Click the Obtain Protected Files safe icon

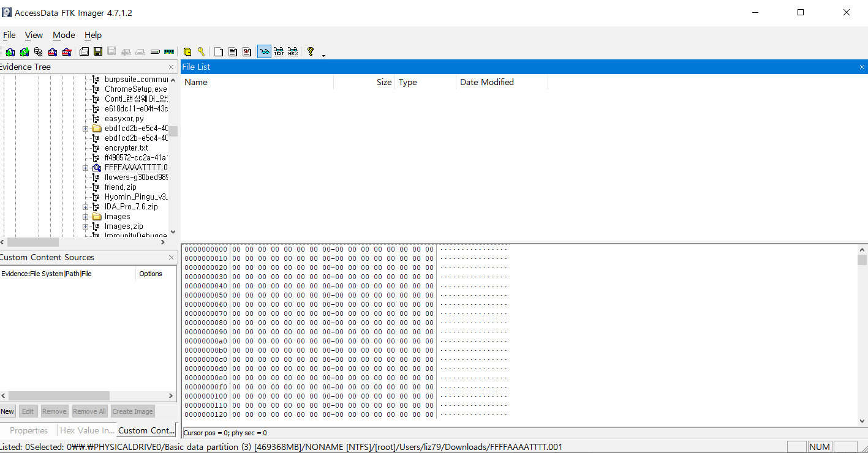187,52
